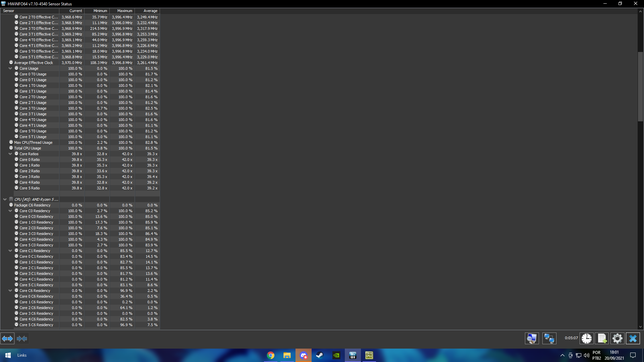Image resolution: width=644 pixels, height=362 pixels.
Task: Open the notification center
Action: 633,355
